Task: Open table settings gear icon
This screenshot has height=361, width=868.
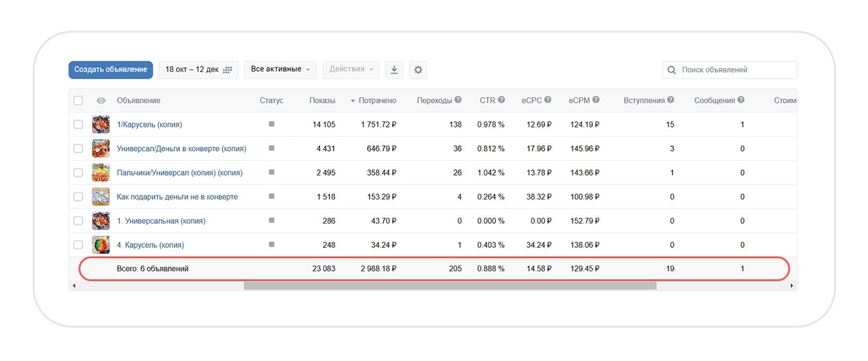Action: (419, 70)
